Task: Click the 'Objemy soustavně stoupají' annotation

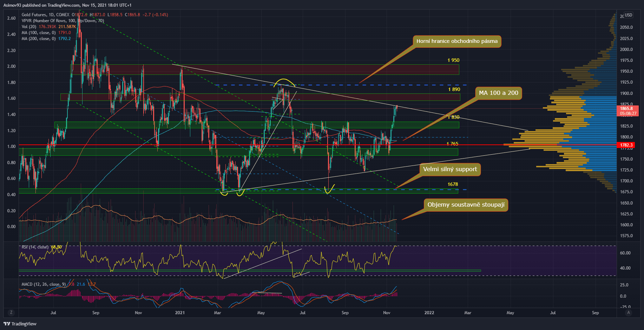Action: [x=466, y=205]
